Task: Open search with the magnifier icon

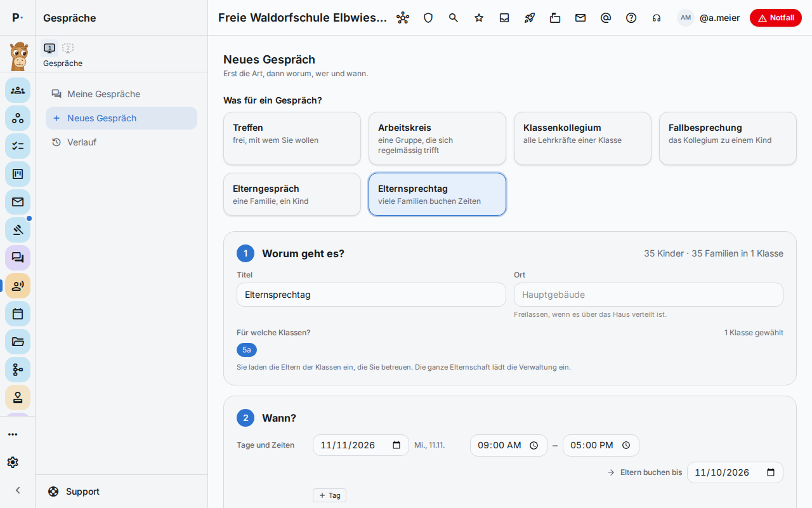Action: point(454,18)
